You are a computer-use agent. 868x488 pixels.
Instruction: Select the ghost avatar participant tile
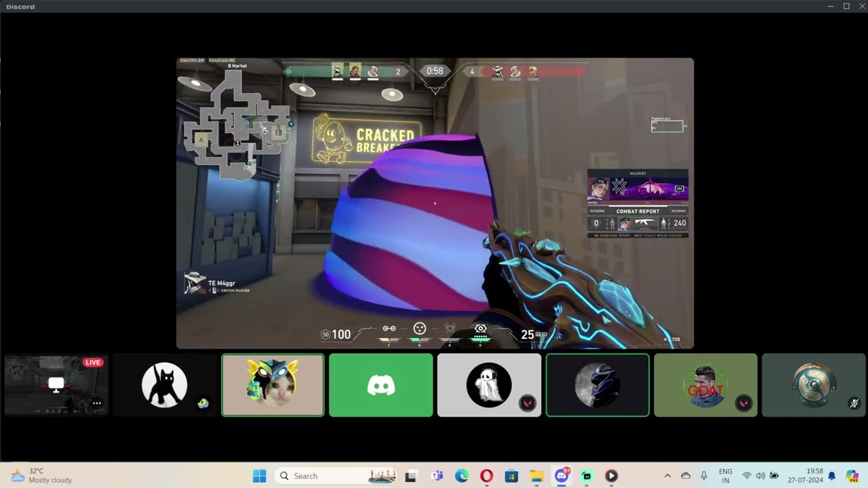pyautogui.click(x=489, y=385)
